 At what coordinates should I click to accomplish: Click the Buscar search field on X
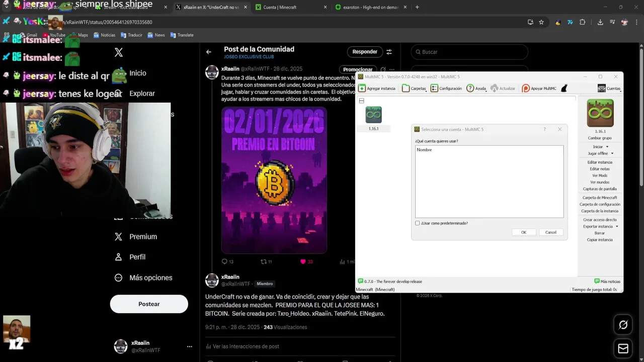469,52
